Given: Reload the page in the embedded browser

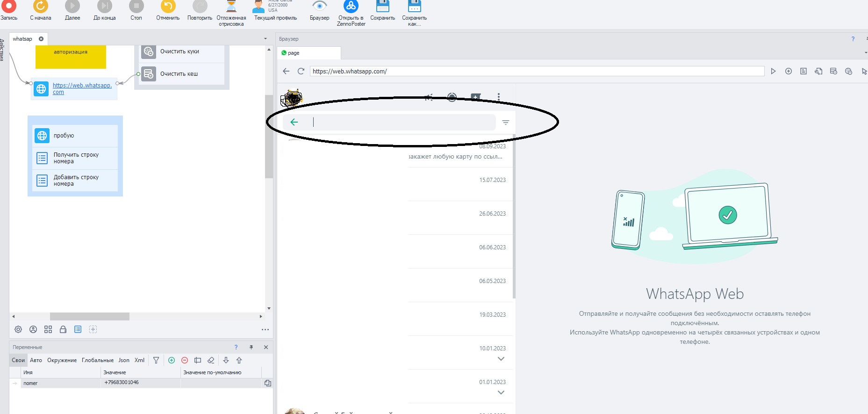Looking at the screenshot, I should pos(301,71).
